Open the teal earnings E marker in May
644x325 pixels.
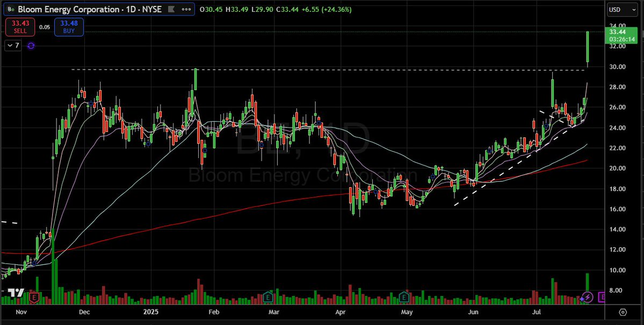point(404,297)
